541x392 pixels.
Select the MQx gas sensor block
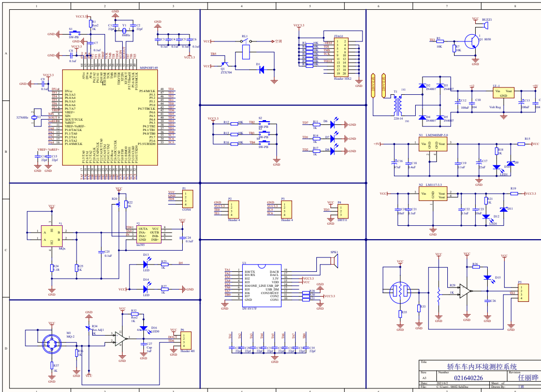click(x=51, y=236)
